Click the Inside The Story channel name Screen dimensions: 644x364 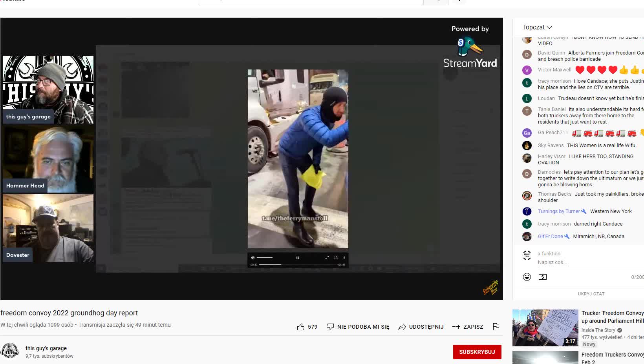point(598,330)
